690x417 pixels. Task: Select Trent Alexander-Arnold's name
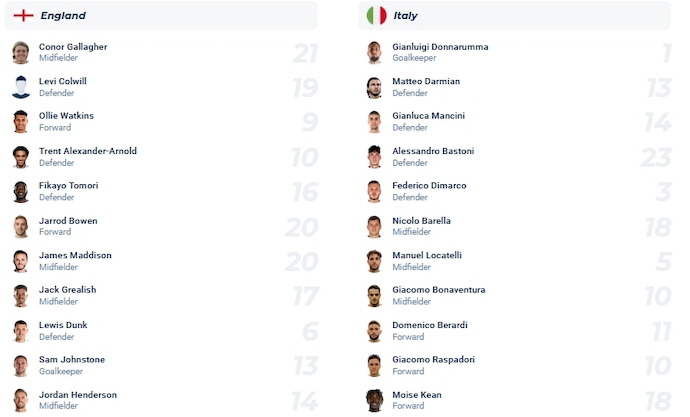pos(88,151)
